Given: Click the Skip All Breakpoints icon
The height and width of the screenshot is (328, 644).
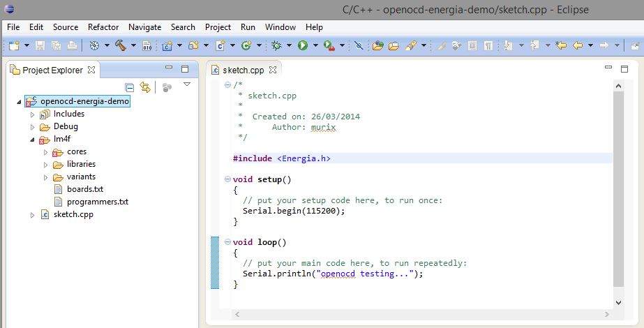Looking at the screenshot, I should pos(359,45).
